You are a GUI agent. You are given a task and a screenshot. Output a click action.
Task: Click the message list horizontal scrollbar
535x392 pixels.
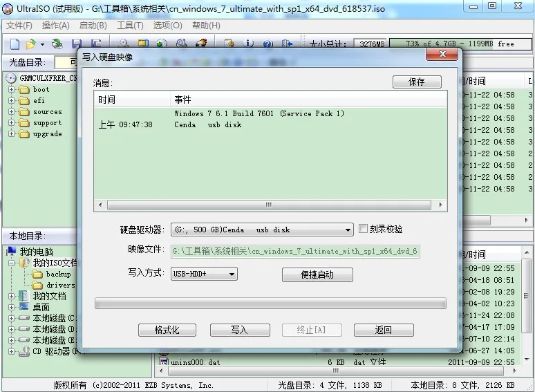click(270, 205)
